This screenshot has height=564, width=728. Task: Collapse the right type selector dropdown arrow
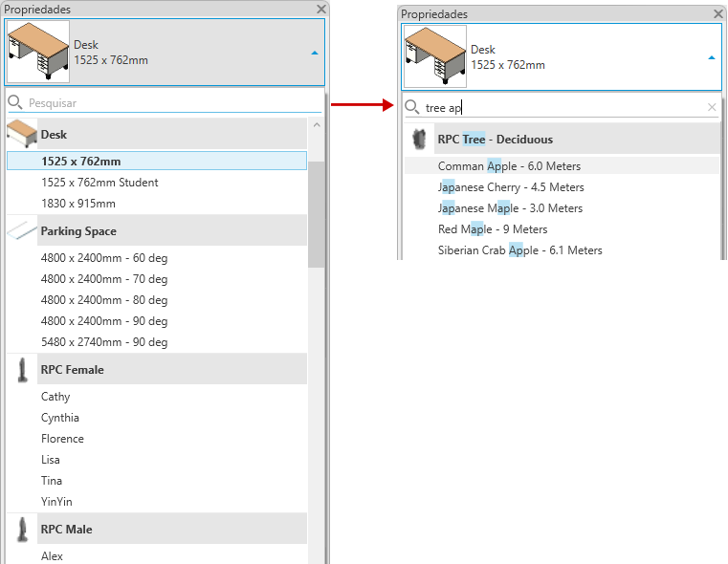[712, 57]
